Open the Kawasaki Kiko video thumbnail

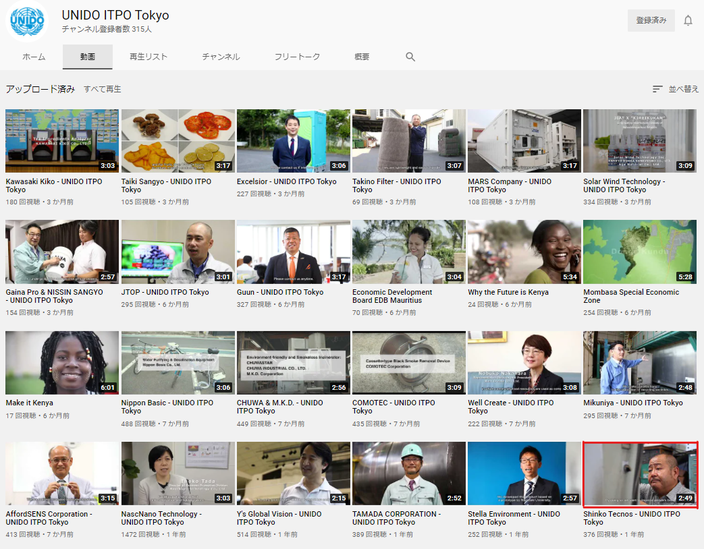pyautogui.click(x=62, y=141)
